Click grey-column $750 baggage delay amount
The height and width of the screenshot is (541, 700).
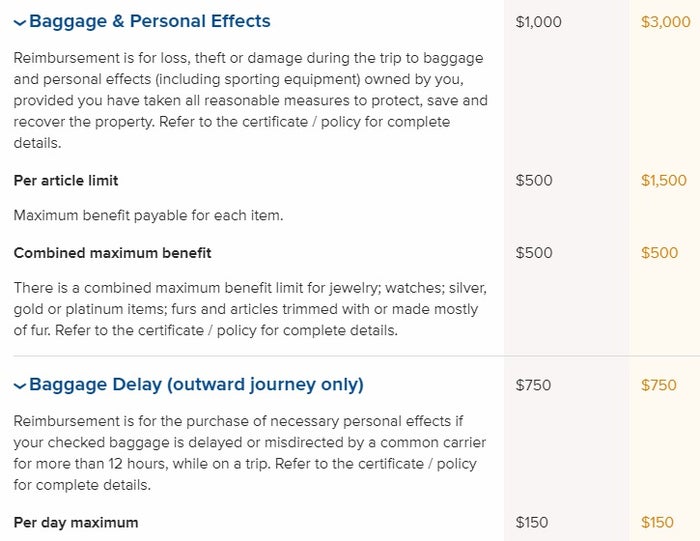coord(533,385)
